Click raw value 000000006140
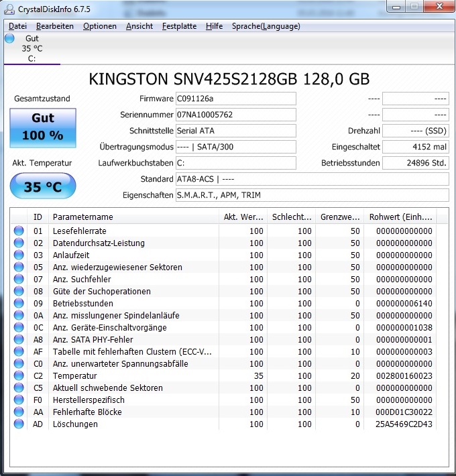Viewport: 456px width, 476px height. [x=404, y=304]
